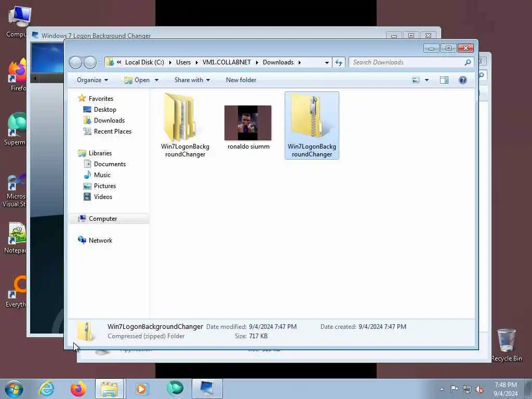Screen dimensions: 532x399
Task: Open Explorer help
Action: [463, 80]
